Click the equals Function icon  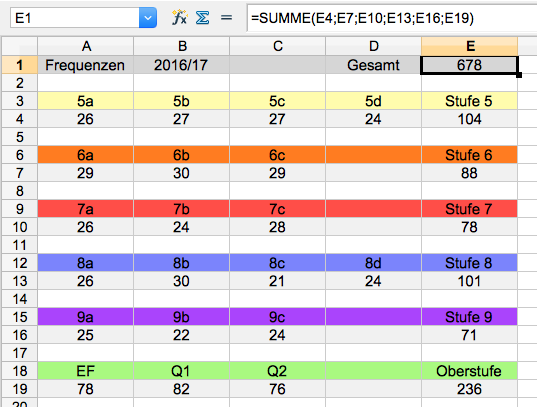click(226, 17)
